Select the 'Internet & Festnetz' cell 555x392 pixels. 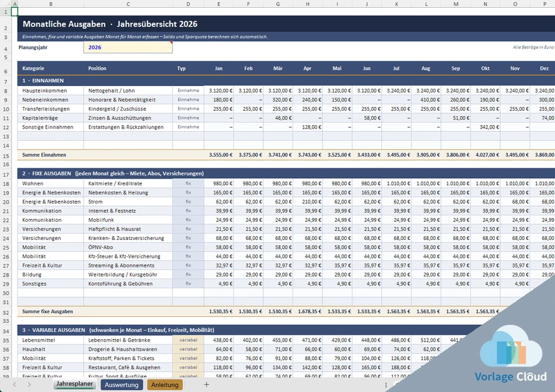pos(128,211)
